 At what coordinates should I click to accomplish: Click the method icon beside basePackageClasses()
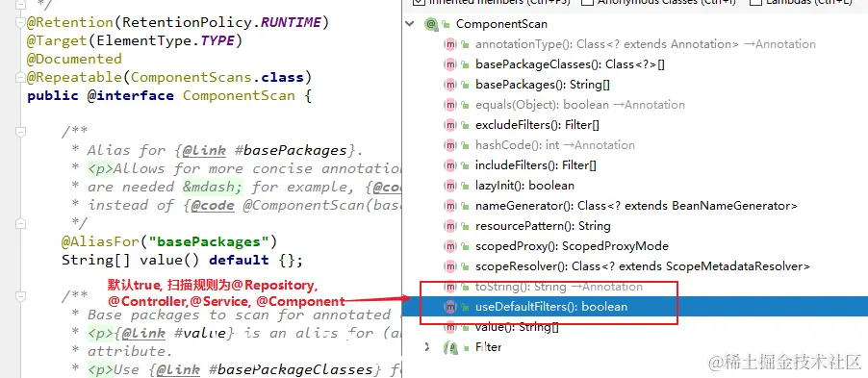(450, 64)
